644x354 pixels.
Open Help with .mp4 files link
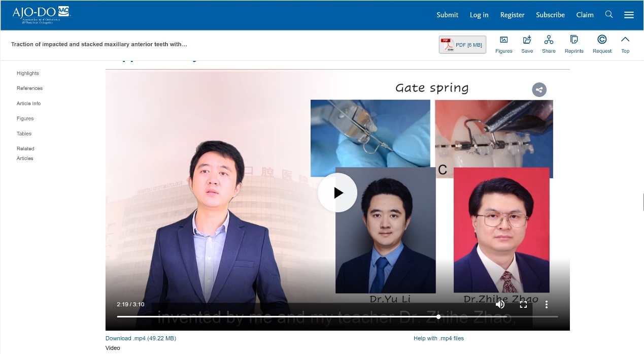[x=438, y=338]
